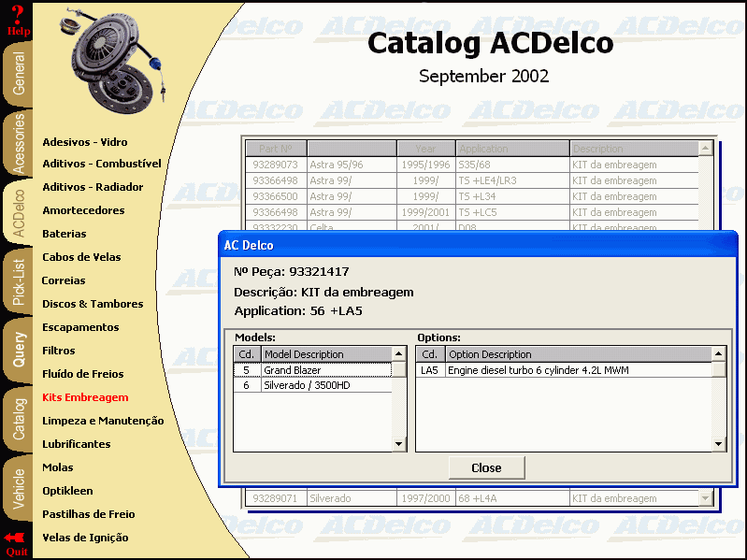747x560 pixels.
Task: Open the Escapamentos category
Action: 80,326
